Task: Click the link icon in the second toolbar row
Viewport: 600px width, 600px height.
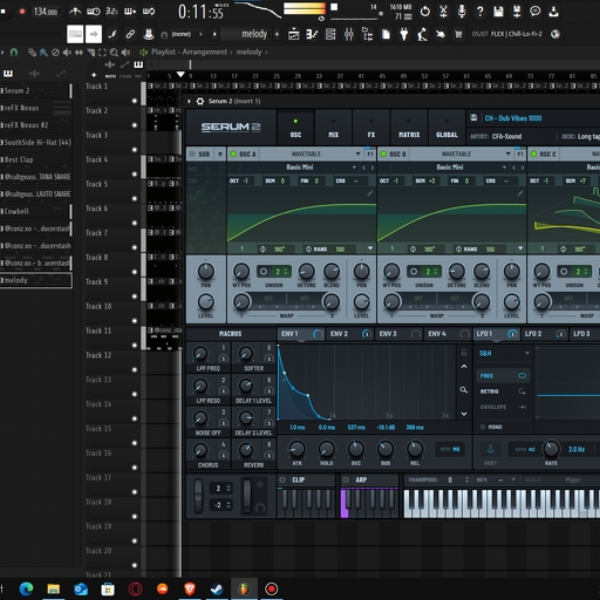Action: [x=130, y=34]
